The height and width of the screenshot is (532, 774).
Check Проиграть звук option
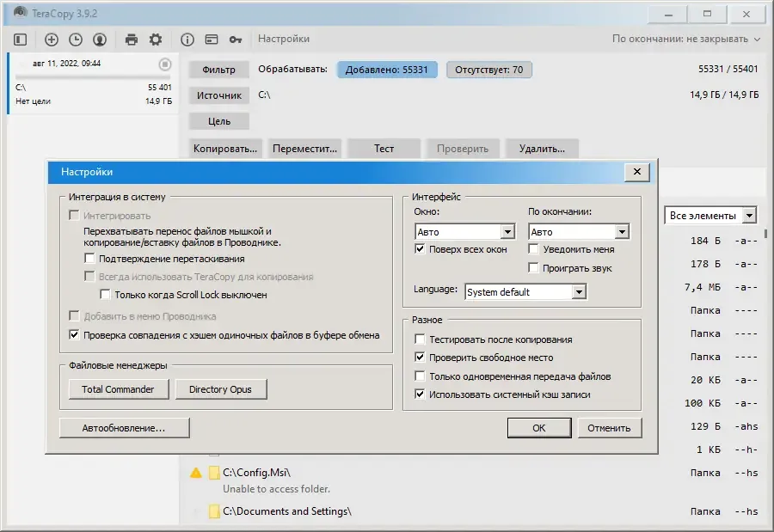click(533, 267)
